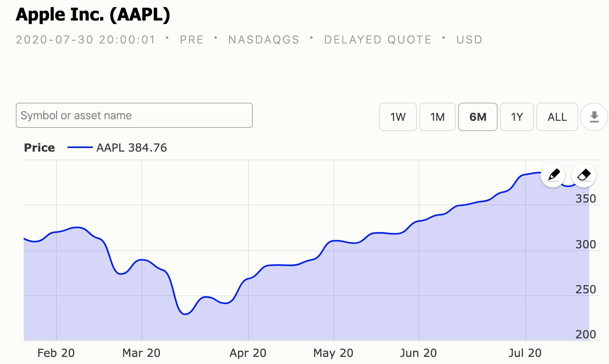Show ALL available price history
The height and width of the screenshot is (364, 609).
coord(557,117)
